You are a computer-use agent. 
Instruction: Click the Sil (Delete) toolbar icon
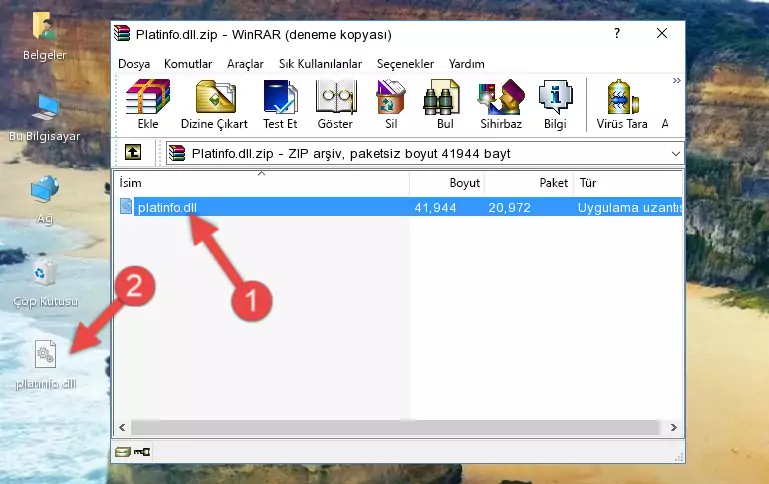pyautogui.click(x=391, y=104)
